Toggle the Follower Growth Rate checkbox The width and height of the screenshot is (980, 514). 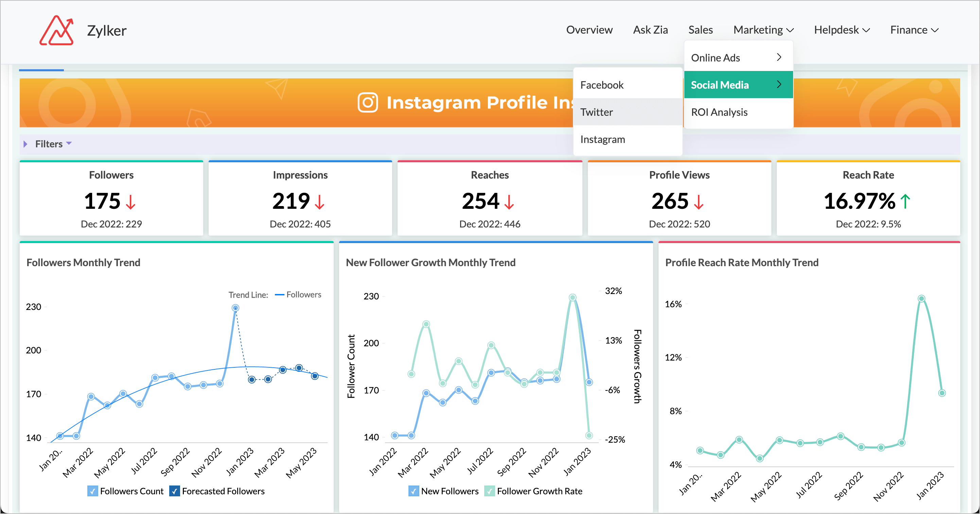(490, 491)
